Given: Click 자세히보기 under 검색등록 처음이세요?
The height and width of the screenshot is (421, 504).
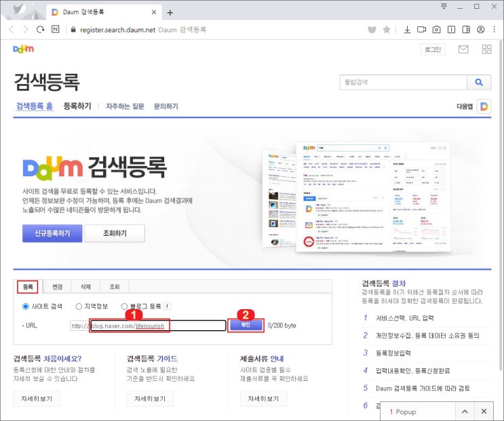Looking at the screenshot, I should pyautogui.click(x=37, y=399).
